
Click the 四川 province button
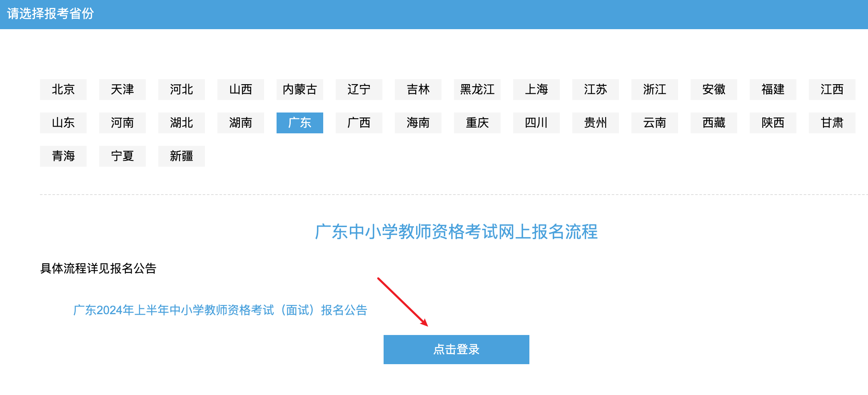click(x=536, y=123)
